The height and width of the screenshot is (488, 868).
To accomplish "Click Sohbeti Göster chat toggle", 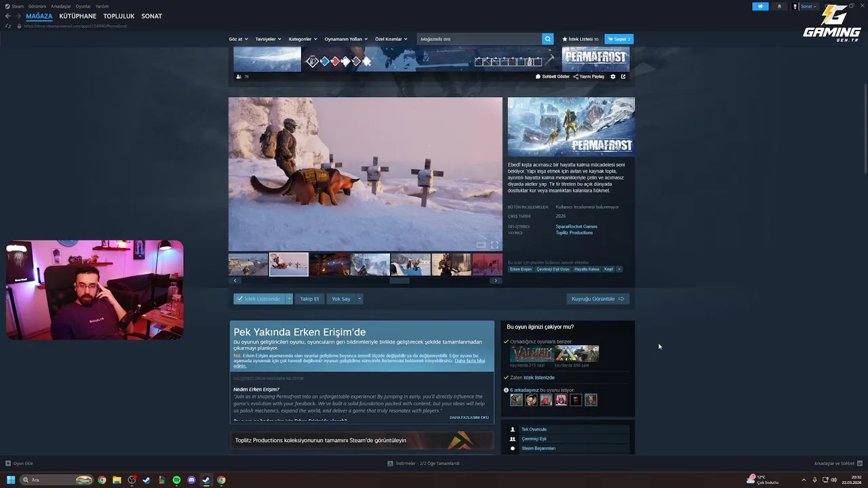I will 553,77.
